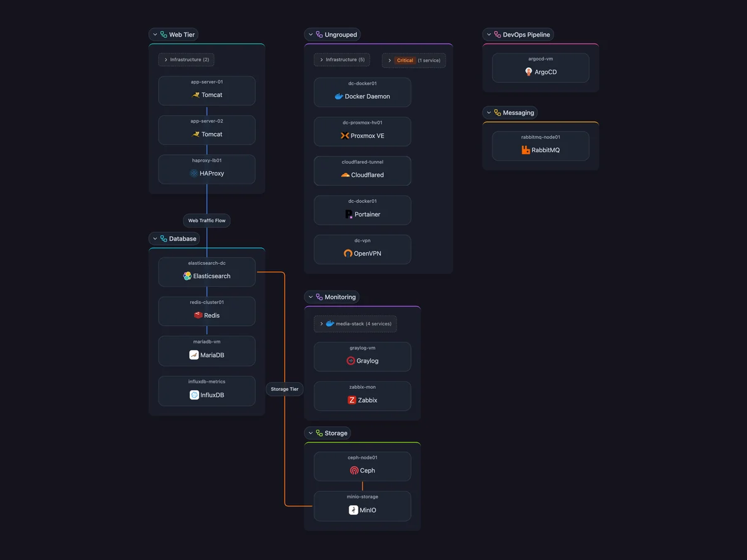Click the Ungrouped group icon

pos(319,35)
